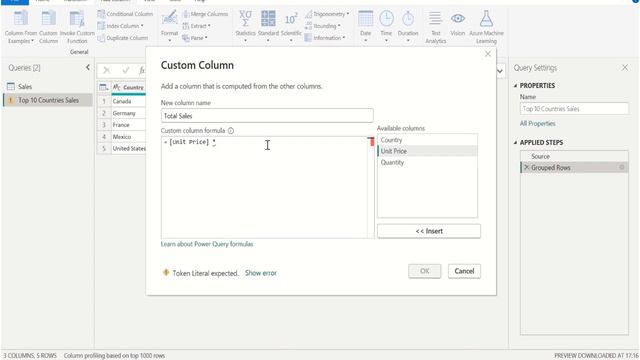Click the United States cell
Viewport: 640px width, 360px height.
click(129, 149)
